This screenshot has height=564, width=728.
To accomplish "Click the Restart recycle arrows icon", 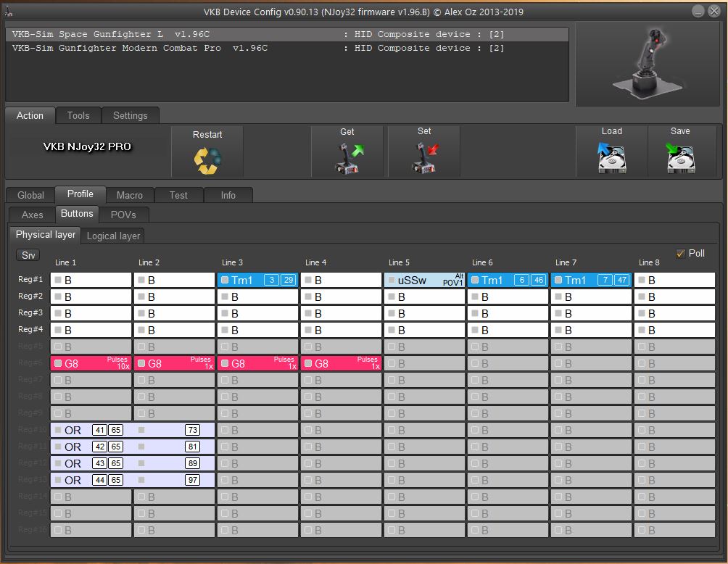I will pyautogui.click(x=207, y=159).
